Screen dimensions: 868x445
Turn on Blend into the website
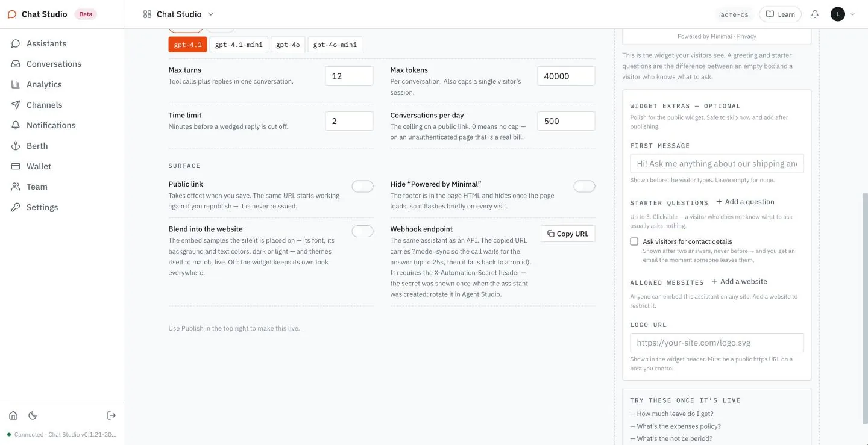362,231
